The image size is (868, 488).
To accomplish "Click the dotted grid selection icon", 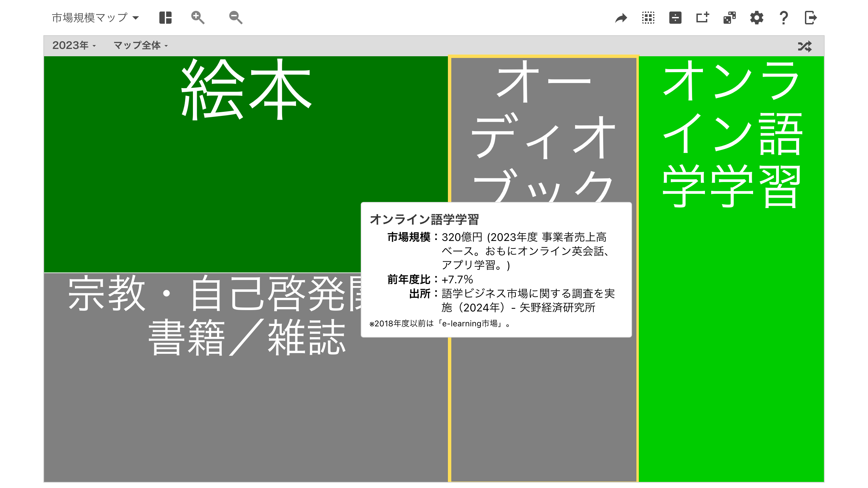I will point(648,18).
